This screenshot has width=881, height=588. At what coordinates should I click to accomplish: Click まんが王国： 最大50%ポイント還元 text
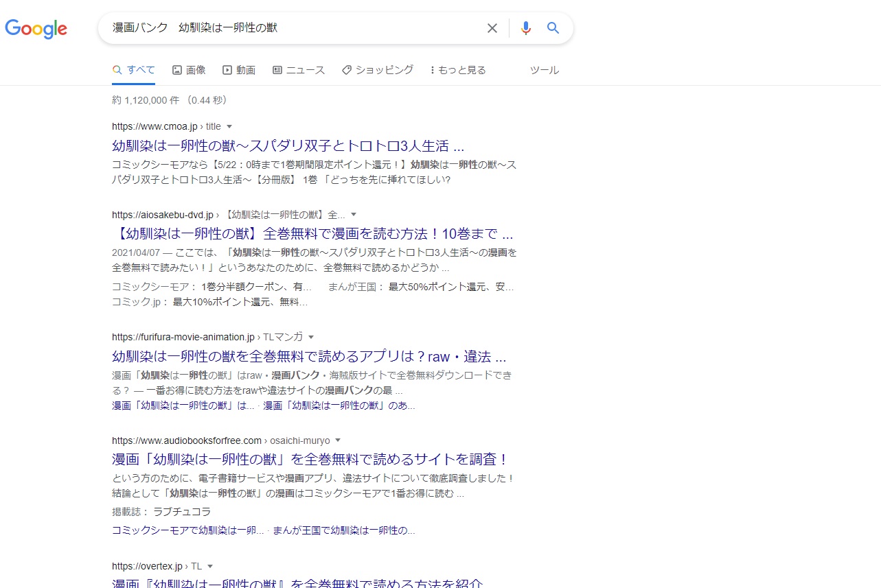coord(421,287)
